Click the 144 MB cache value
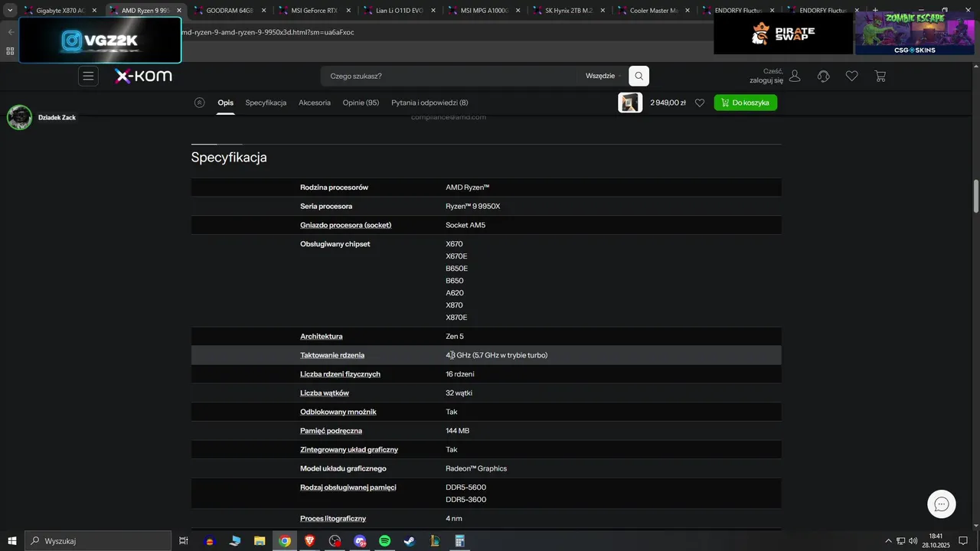The width and height of the screenshot is (980, 551). [458, 431]
